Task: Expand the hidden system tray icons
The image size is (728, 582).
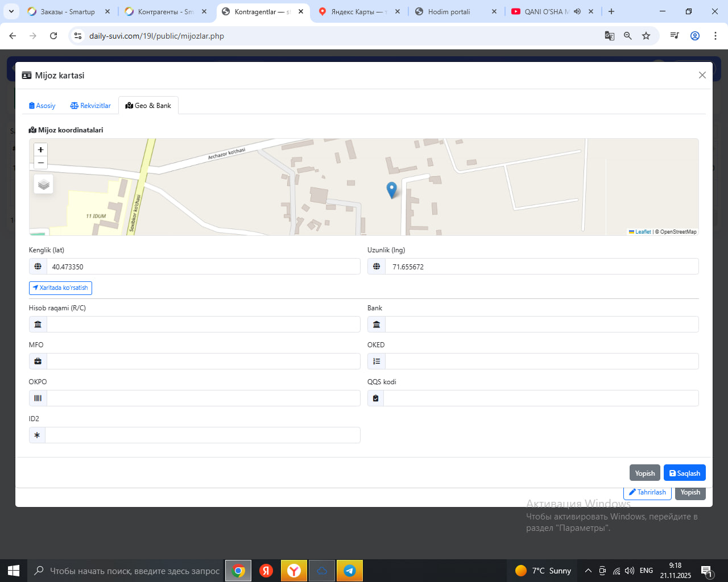Action: coord(588,571)
